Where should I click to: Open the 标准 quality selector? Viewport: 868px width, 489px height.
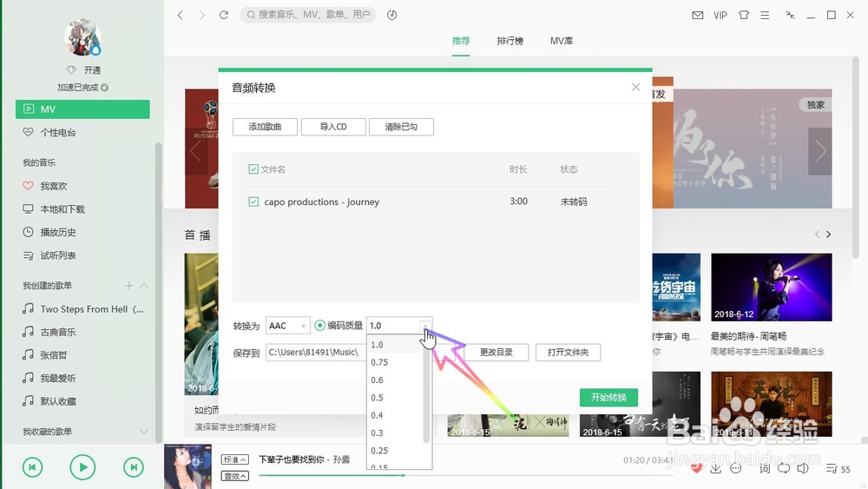tap(234, 459)
